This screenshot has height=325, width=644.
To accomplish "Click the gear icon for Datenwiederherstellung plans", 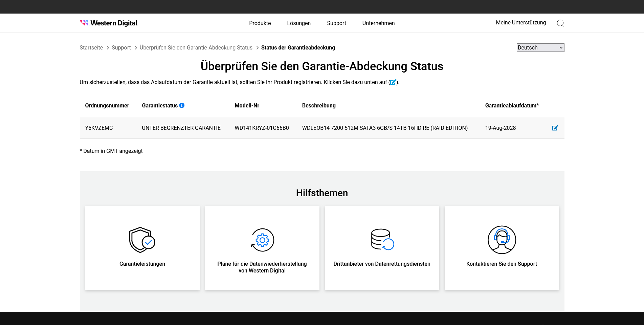I will pos(262,240).
